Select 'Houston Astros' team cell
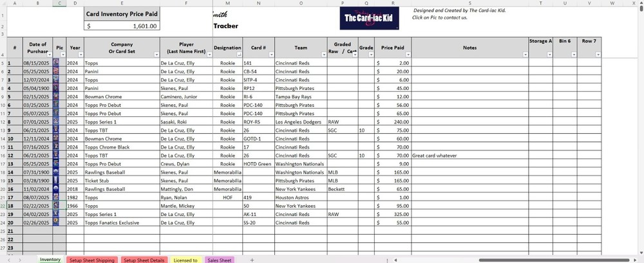This screenshot has width=644, height=263. 301,197
